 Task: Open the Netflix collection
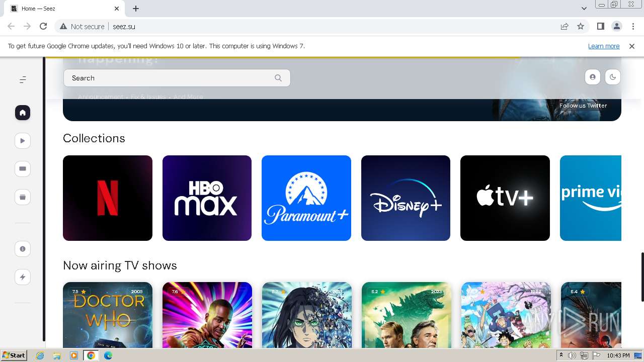[108, 198]
